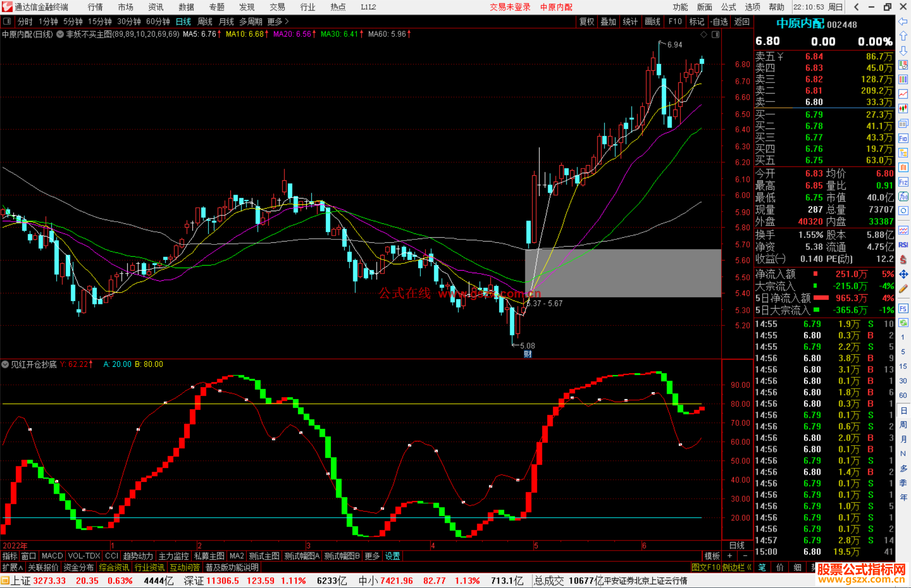
Task: Open the 公式 menu
Action: click(x=728, y=7)
